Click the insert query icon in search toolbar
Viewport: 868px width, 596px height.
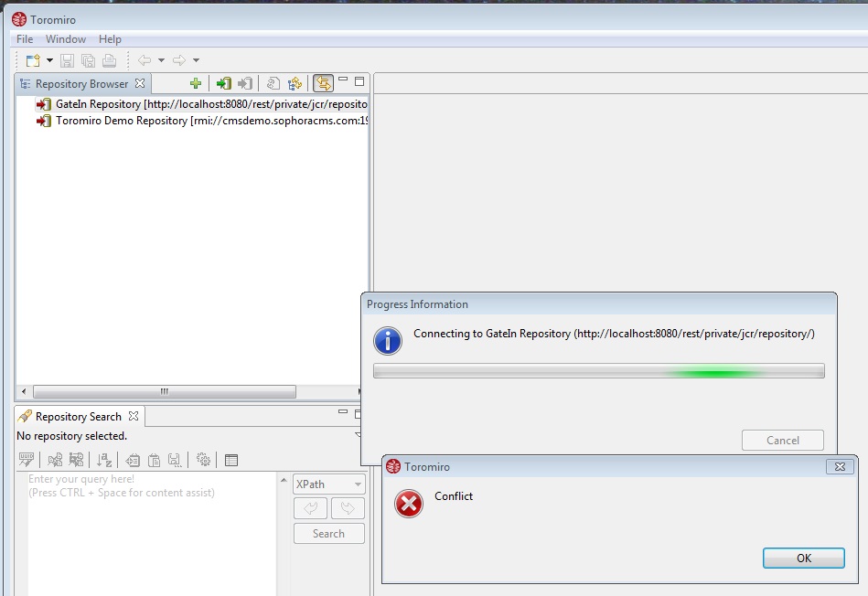pyautogui.click(x=133, y=460)
